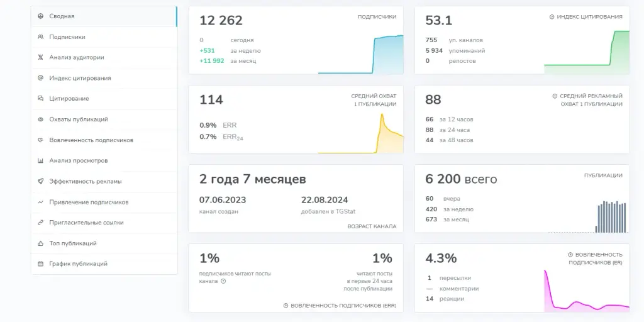644x322 pixels.
Task: Click СРЕДНИЙ ОХВАТ 1 ПУБЛИКАЦИИ card title
Action: click(374, 100)
